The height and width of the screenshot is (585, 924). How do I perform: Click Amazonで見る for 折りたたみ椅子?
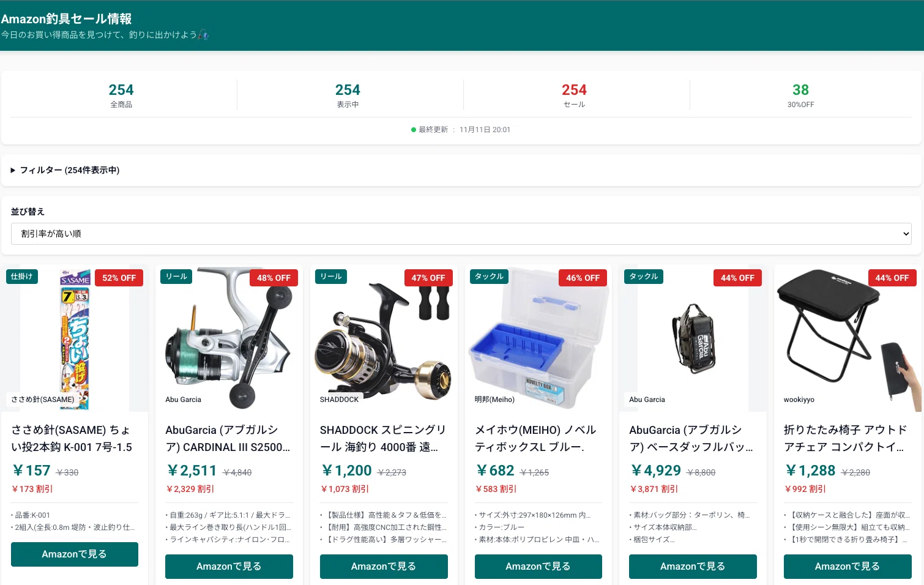pyautogui.click(x=848, y=567)
